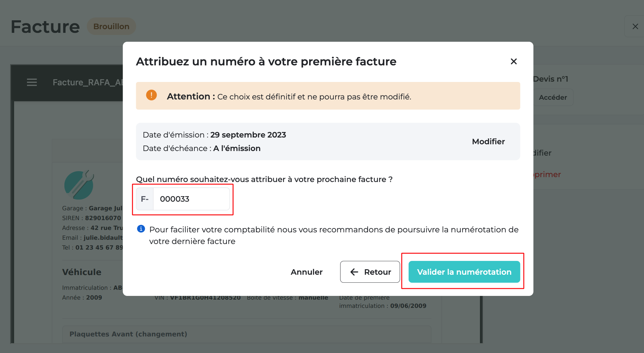The width and height of the screenshot is (644, 353).
Task: Click the Brouillon status badge
Action: 111,26
